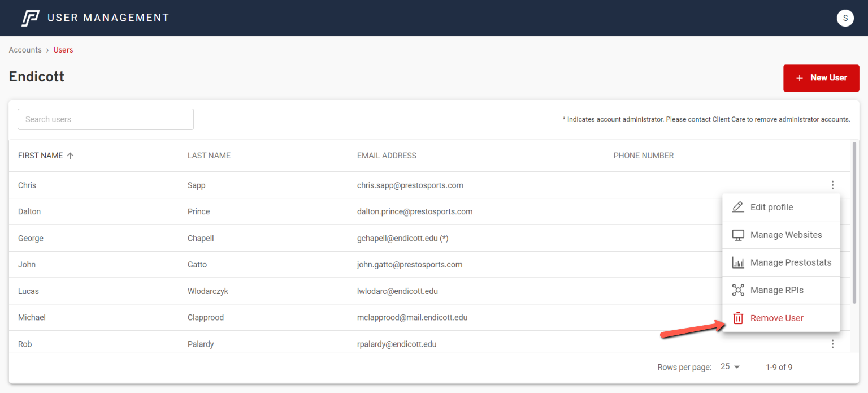Open the user avatar S menu
The height and width of the screenshot is (393, 868).
coord(845,18)
